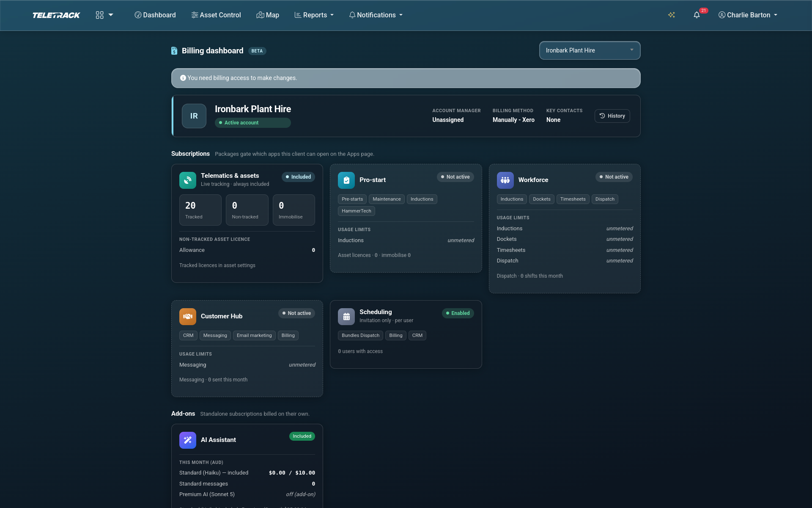The image size is (812, 508).
Task: Click the HammerTech tag
Action: click(x=357, y=211)
